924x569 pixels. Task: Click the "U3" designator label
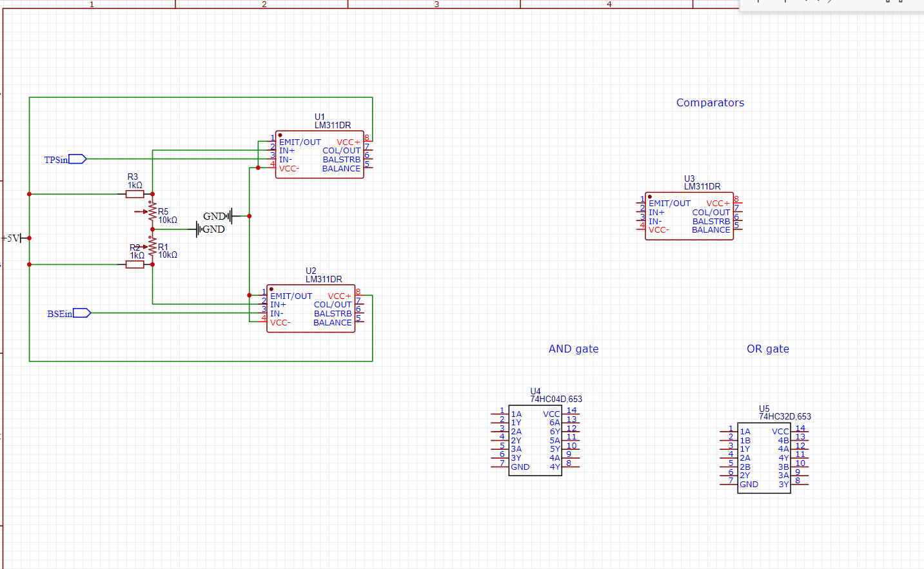pos(689,178)
